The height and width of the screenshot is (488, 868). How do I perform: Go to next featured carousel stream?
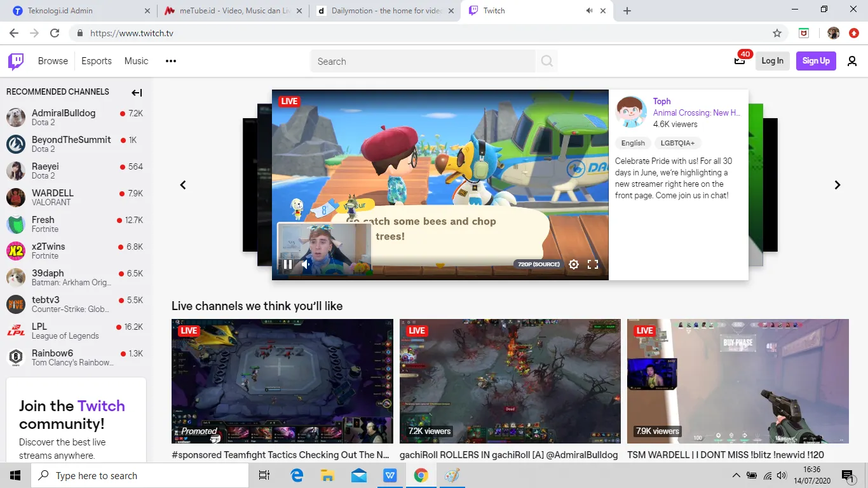point(837,185)
